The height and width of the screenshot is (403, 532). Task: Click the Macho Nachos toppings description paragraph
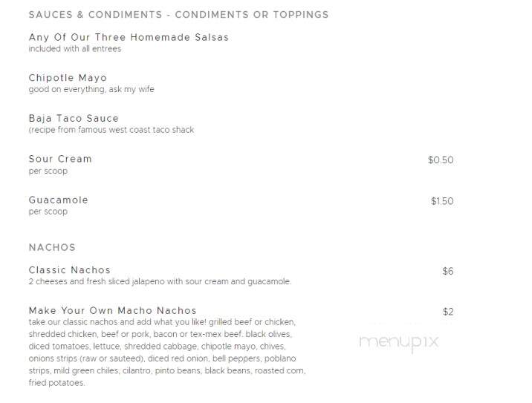click(167, 353)
